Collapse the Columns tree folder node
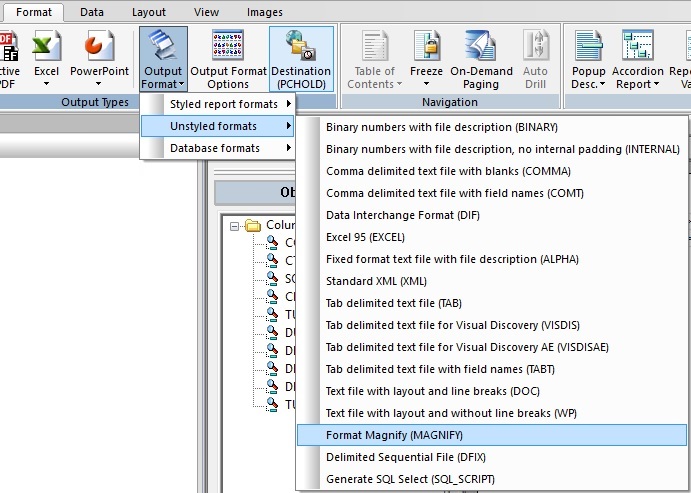The image size is (691, 493). [x=235, y=226]
